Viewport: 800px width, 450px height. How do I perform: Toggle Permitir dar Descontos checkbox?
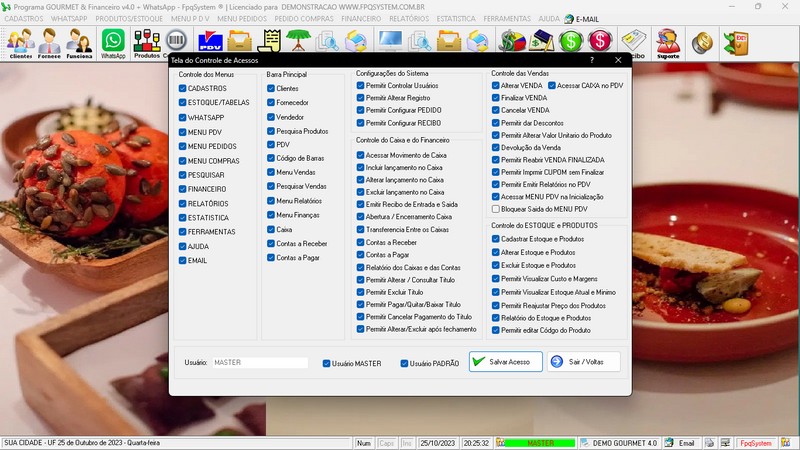pyautogui.click(x=495, y=123)
